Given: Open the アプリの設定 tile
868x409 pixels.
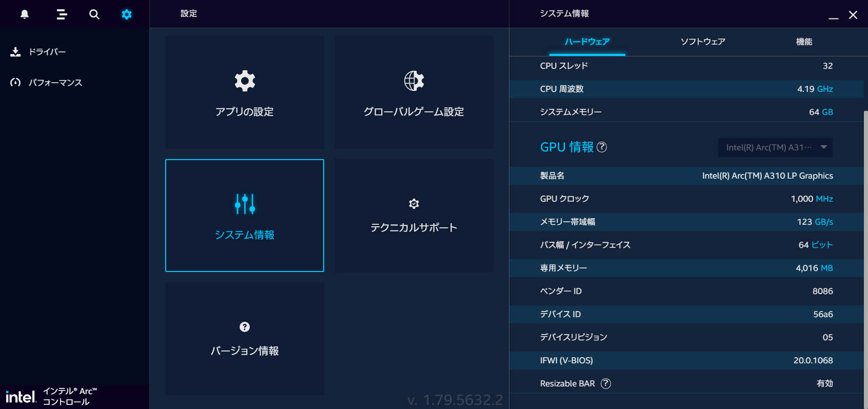Looking at the screenshot, I should click(x=245, y=92).
